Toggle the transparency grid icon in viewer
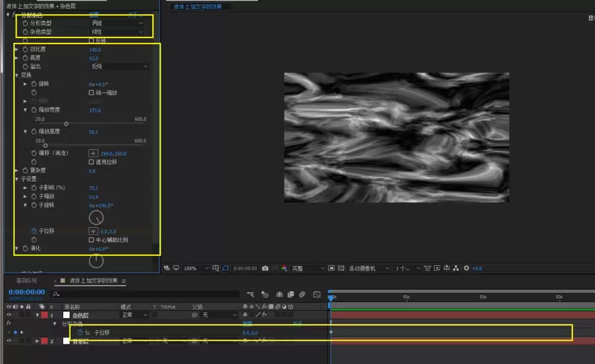The height and width of the screenshot is (364, 595). [x=341, y=268]
